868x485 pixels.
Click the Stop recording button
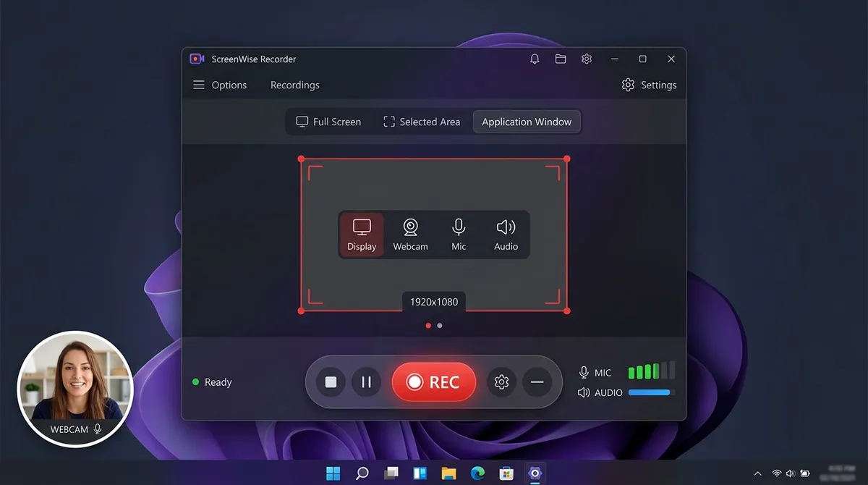[331, 382]
